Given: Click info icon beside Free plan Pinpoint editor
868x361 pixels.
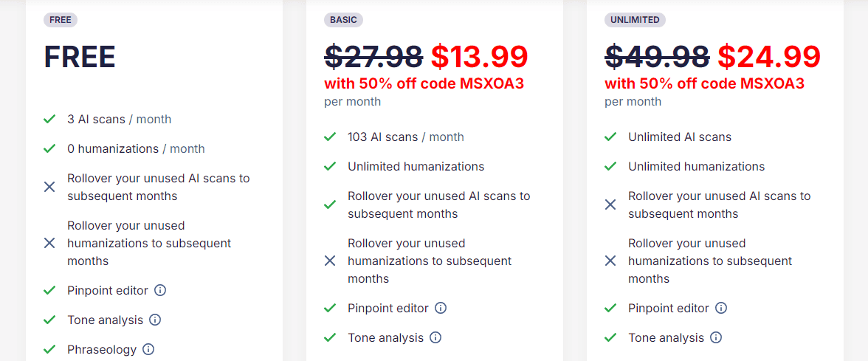Looking at the screenshot, I should click(160, 290).
